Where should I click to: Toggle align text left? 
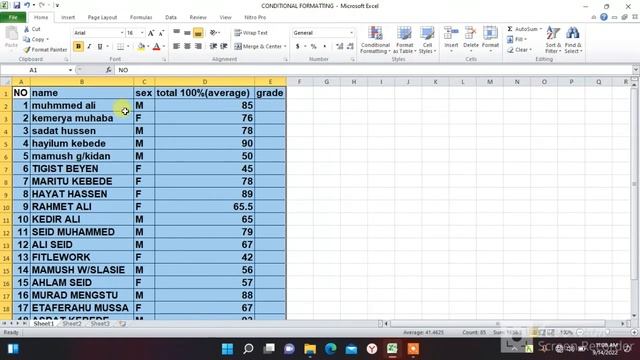(176, 47)
